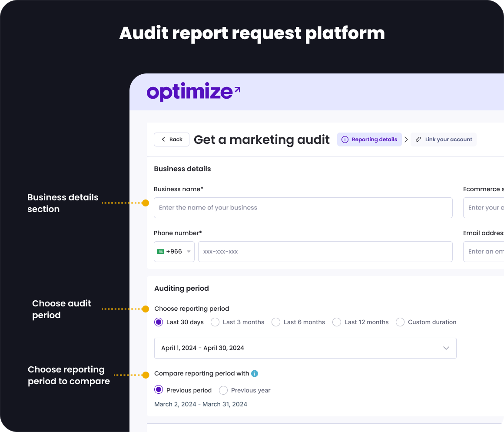The height and width of the screenshot is (432, 504).
Task: Switch to the Reporting details step
Action: click(369, 140)
